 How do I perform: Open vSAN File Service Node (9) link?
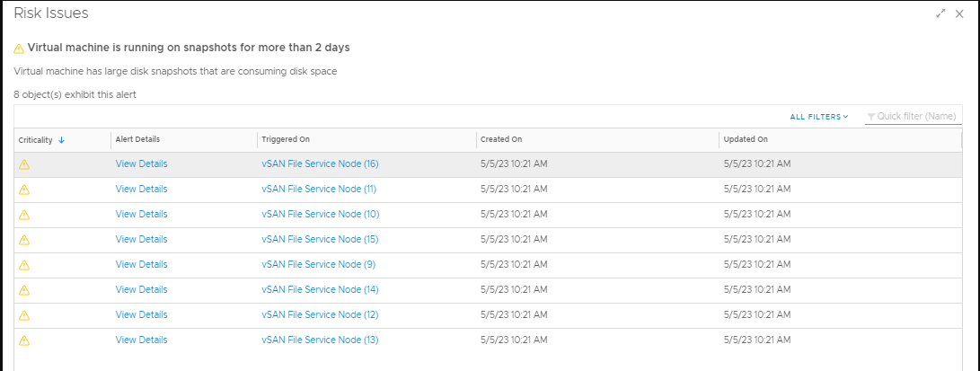coord(318,265)
